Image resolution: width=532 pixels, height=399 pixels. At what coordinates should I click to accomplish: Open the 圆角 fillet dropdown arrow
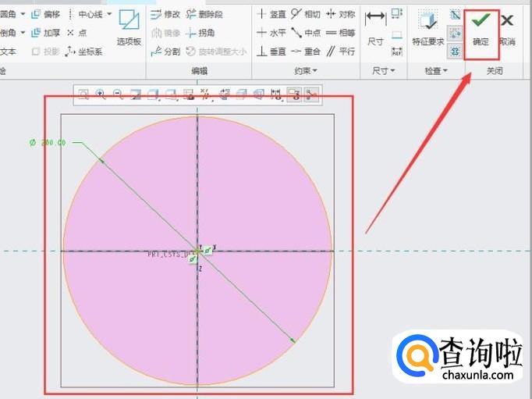[23, 14]
